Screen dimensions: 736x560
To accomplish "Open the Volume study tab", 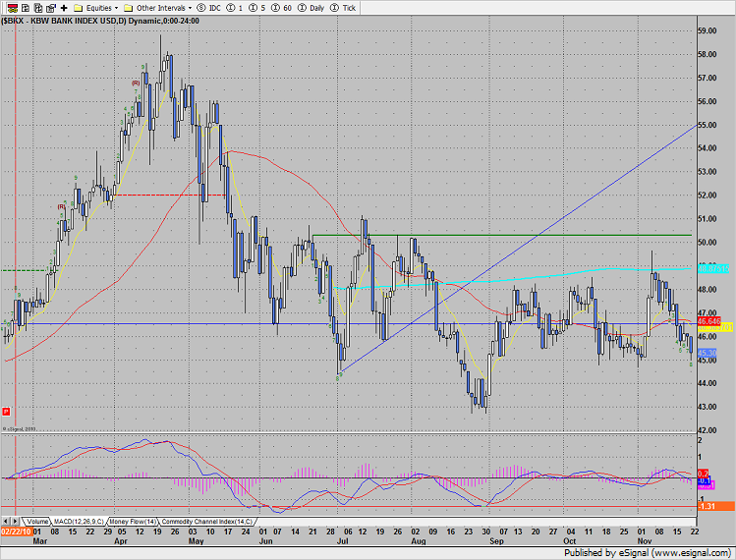I will coord(37,522).
